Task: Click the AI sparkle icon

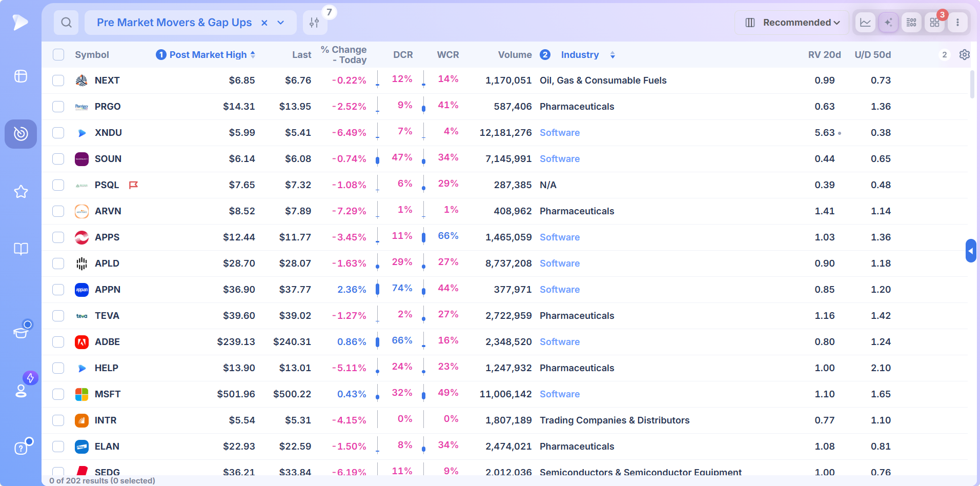Action: 888,23
